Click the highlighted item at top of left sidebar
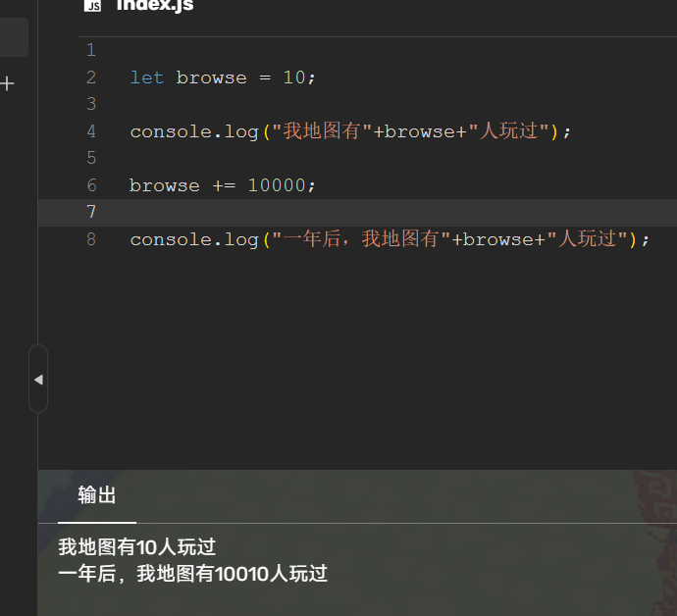677x616 pixels. tap(13, 37)
